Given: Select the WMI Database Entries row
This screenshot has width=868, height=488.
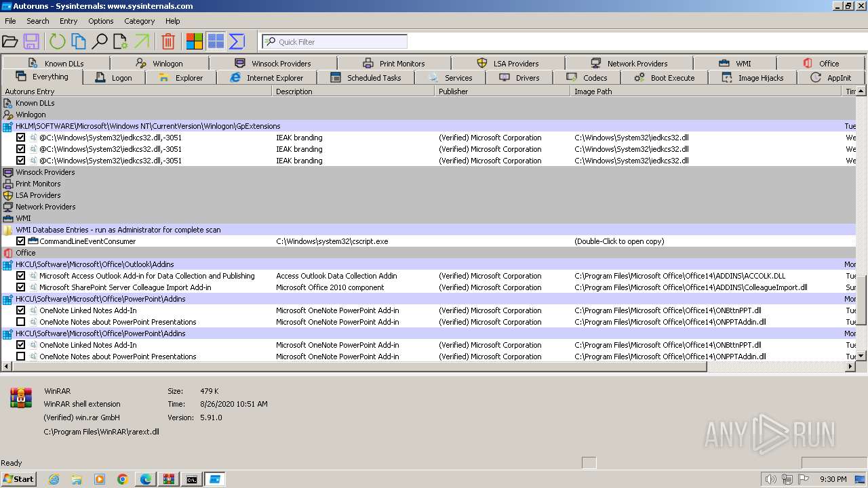Looking at the screenshot, I should pos(429,230).
